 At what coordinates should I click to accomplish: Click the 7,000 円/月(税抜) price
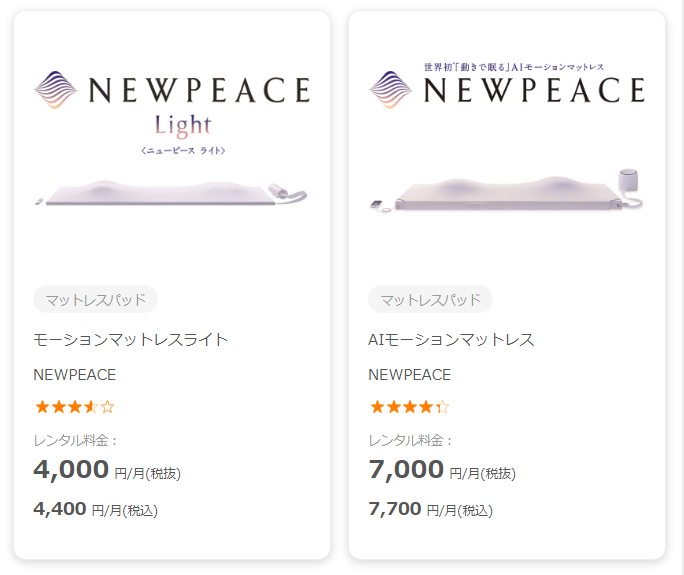[x=442, y=470]
